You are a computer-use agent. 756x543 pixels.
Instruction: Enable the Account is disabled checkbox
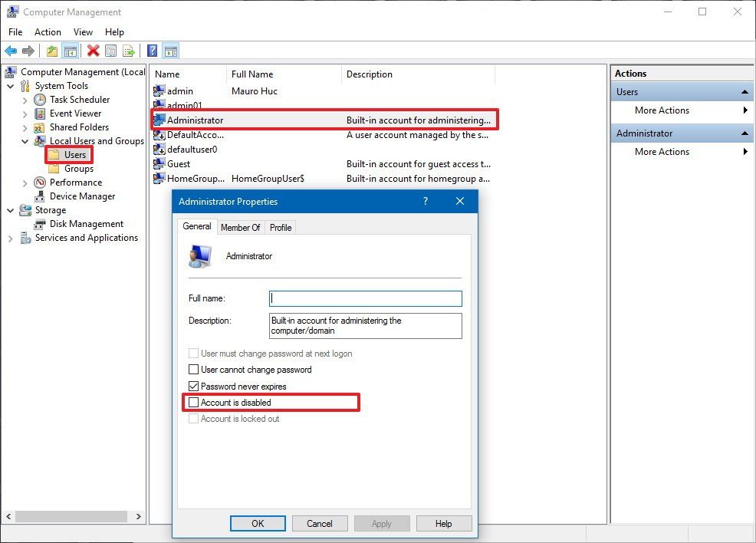click(193, 403)
